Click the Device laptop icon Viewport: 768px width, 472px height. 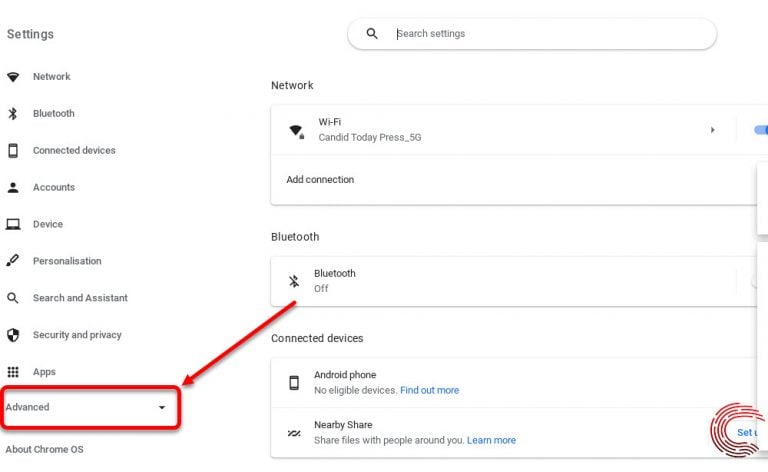13,225
